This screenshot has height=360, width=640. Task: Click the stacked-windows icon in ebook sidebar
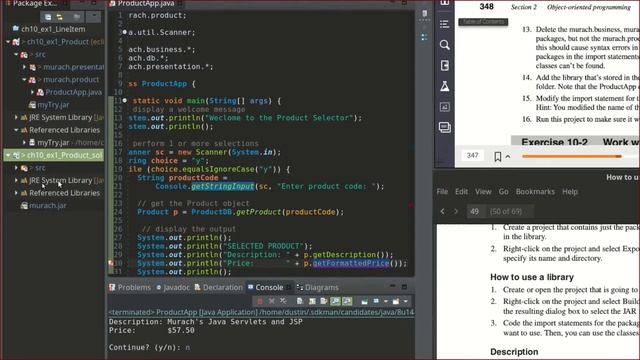click(444, 127)
